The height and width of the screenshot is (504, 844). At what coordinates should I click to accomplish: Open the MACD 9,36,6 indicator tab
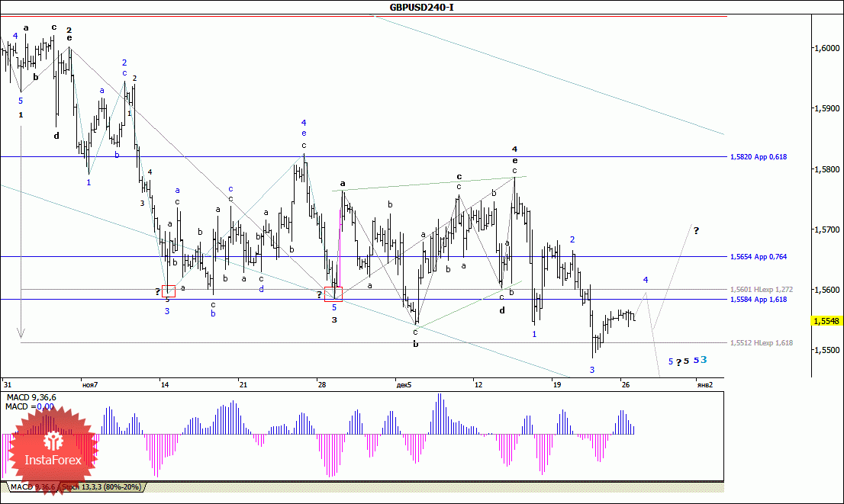click(32, 487)
